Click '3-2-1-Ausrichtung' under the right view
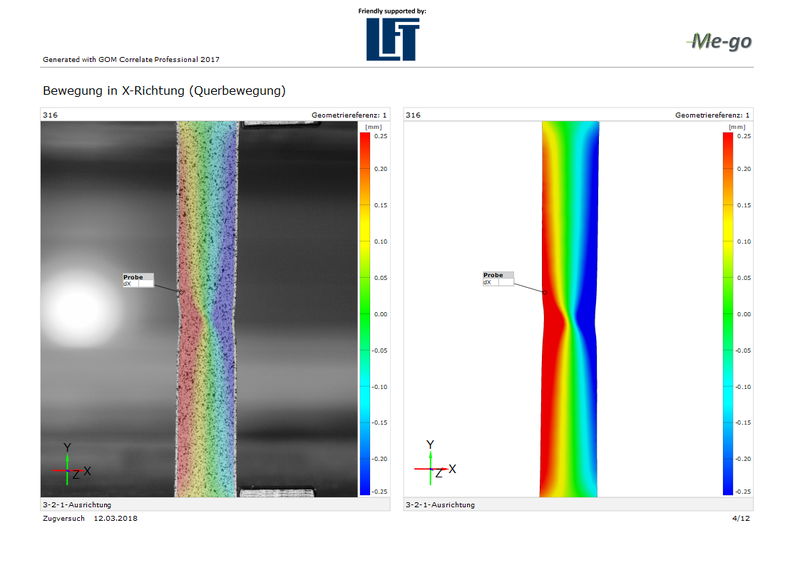Viewport: 800px width, 565px height. [x=440, y=505]
